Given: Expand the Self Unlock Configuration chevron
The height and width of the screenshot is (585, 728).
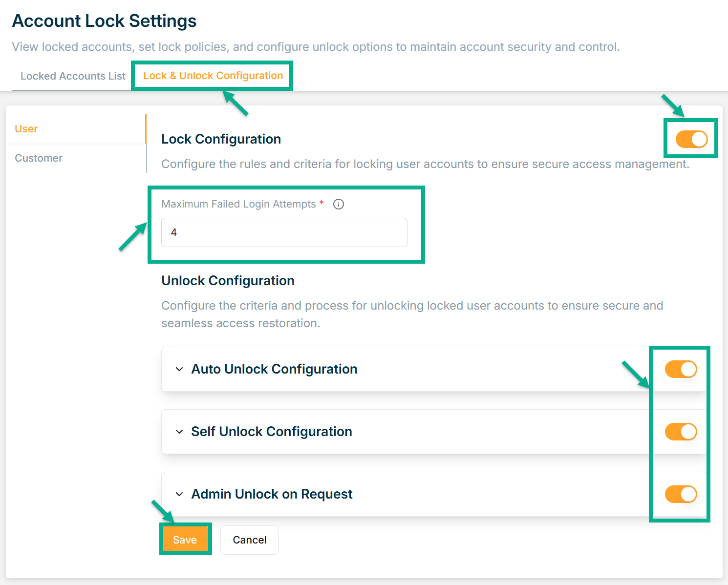Looking at the screenshot, I should 179,432.
